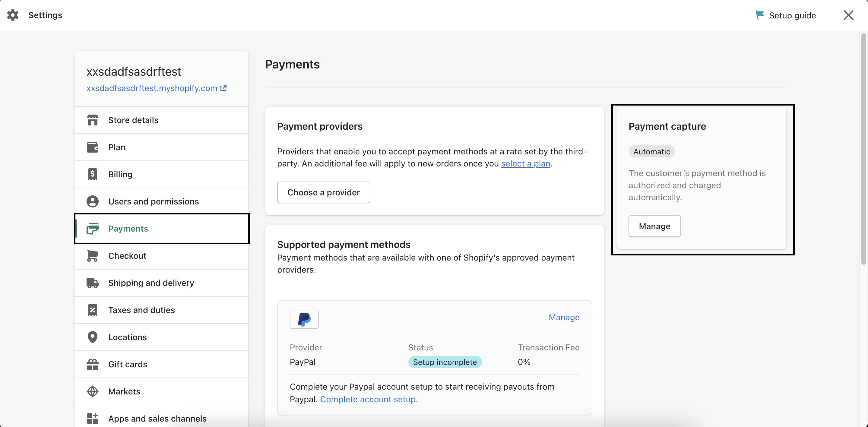868x427 pixels.
Task: Open the select a plan link
Action: 525,163
